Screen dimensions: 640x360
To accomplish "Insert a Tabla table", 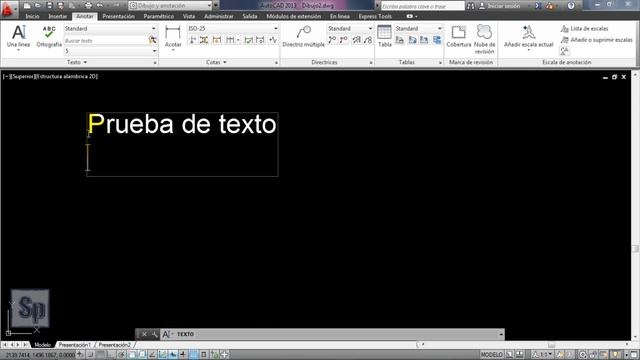I will pos(384,36).
